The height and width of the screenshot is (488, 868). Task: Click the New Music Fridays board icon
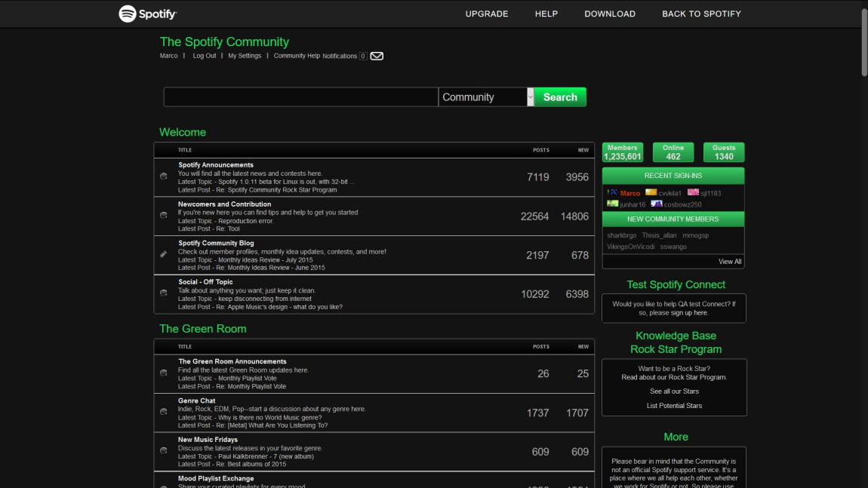(x=163, y=451)
